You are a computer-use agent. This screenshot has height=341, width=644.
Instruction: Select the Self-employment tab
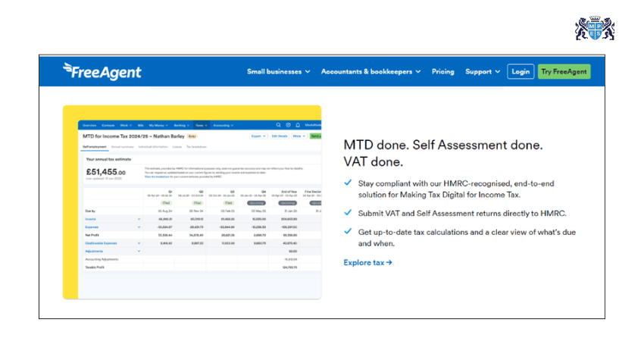pos(95,147)
